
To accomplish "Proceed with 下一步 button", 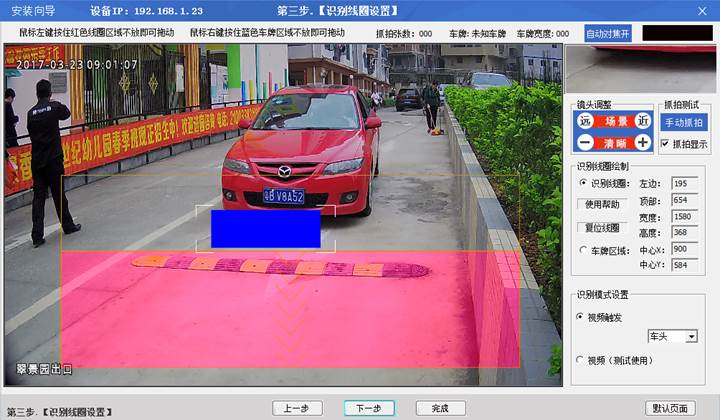I will (369, 408).
